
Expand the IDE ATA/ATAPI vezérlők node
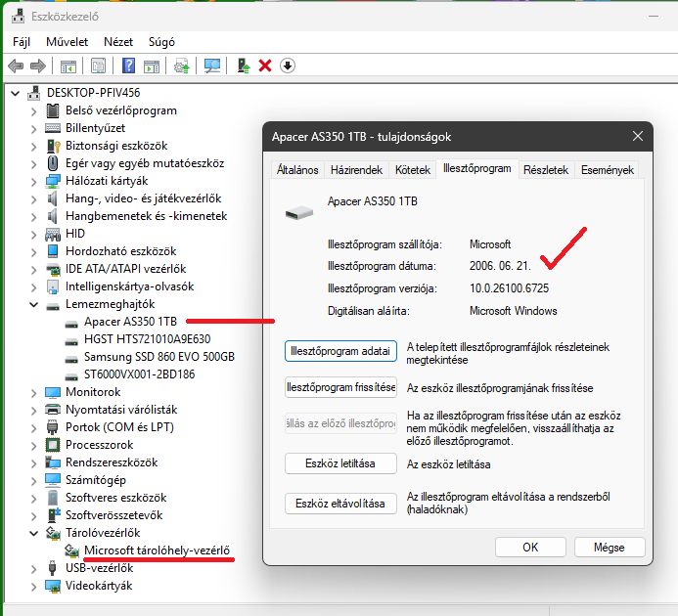coord(33,270)
